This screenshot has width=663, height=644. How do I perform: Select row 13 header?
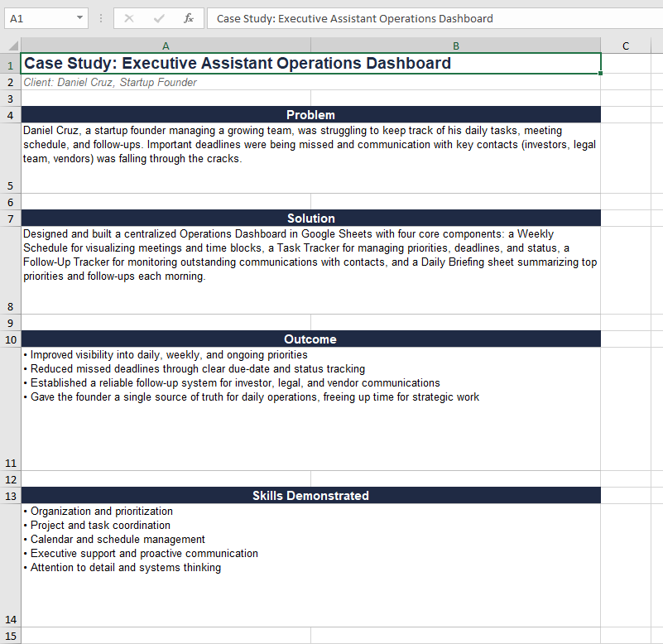[x=10, y=496]
